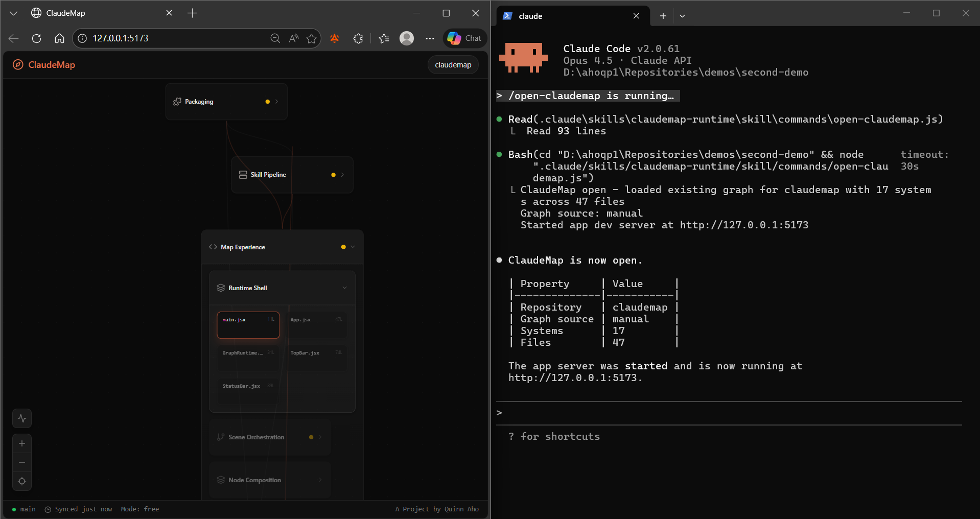This screenshot has width=980, height=519.
Task: Select the claude terminal tab
Action: (572, 16)
